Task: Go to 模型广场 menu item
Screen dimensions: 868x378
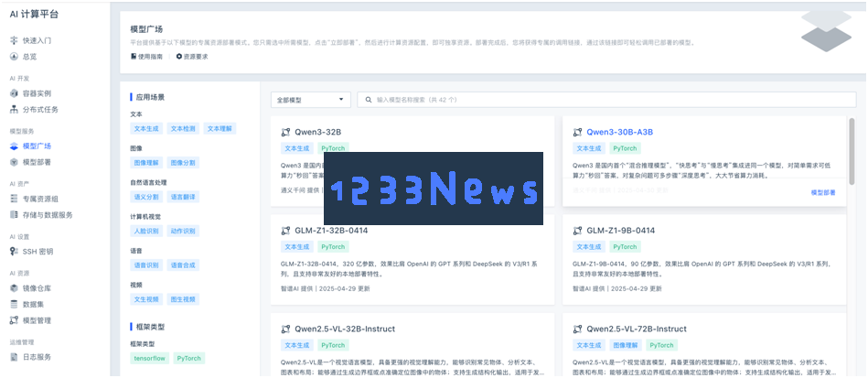Action: (x=38, y=146)
